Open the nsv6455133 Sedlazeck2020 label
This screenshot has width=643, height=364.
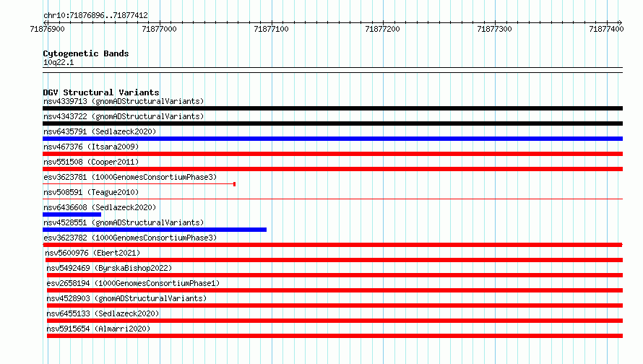tap(103, 313)
